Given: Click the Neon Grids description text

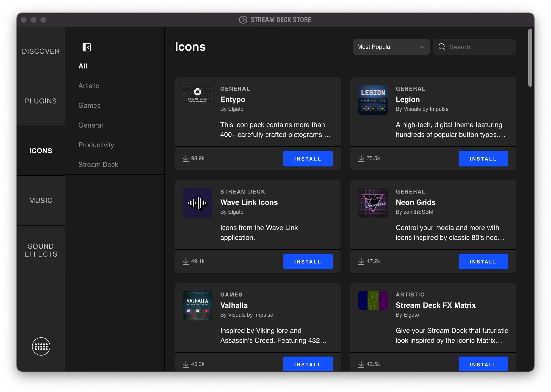Looking at the screenshot, I should tap(450, 233).
